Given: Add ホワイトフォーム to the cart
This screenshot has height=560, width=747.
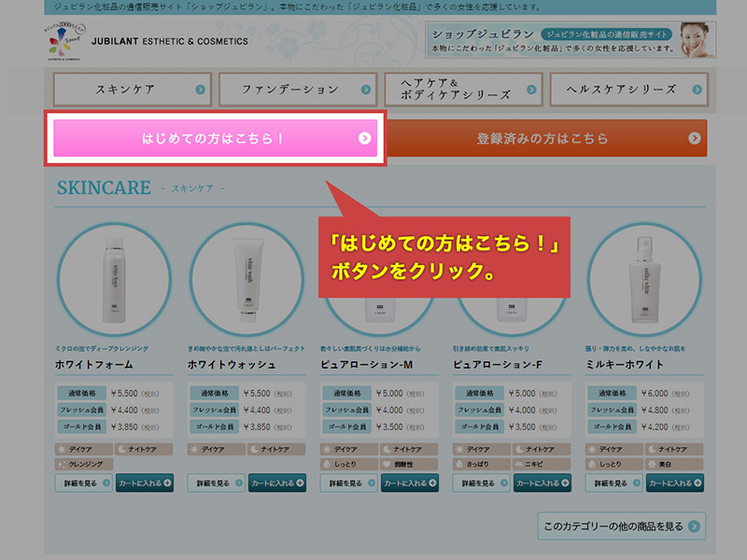Looking at the screenshot, I should coord(145,483).
